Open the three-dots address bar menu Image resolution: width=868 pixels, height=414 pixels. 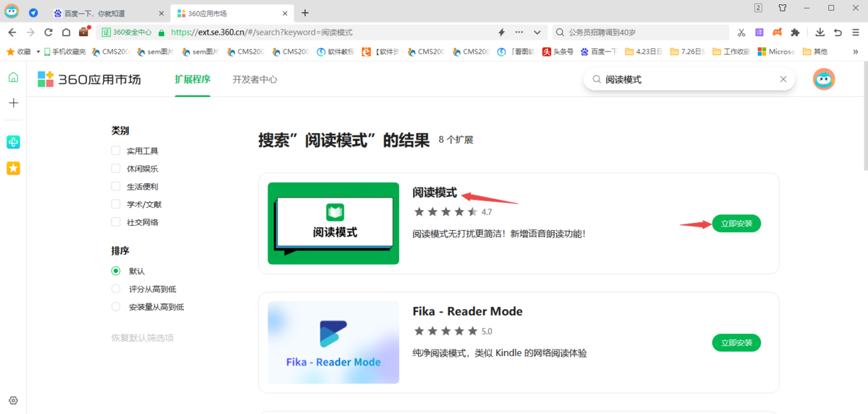pyautogui.click(x=519, y=33)
